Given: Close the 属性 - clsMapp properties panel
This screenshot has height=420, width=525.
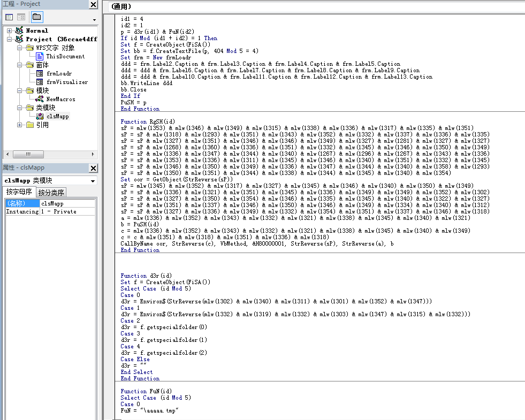Looking at the screenshot, I should [x=94, y=168].
